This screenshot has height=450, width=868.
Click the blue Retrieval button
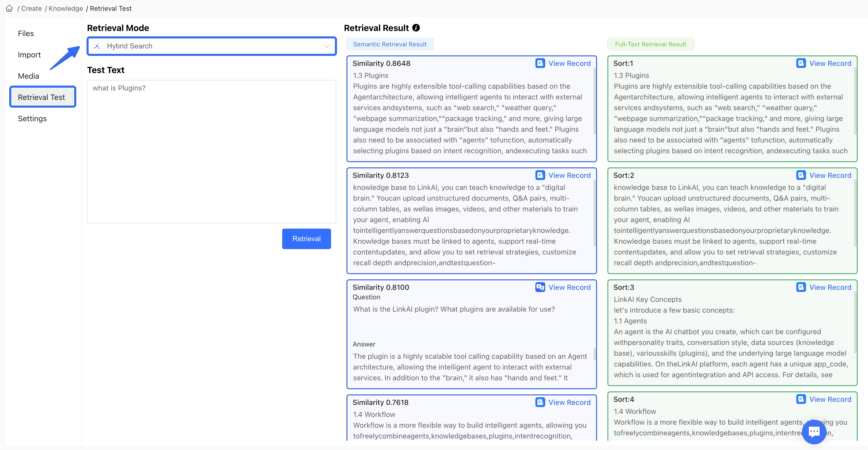coord(306,239)
